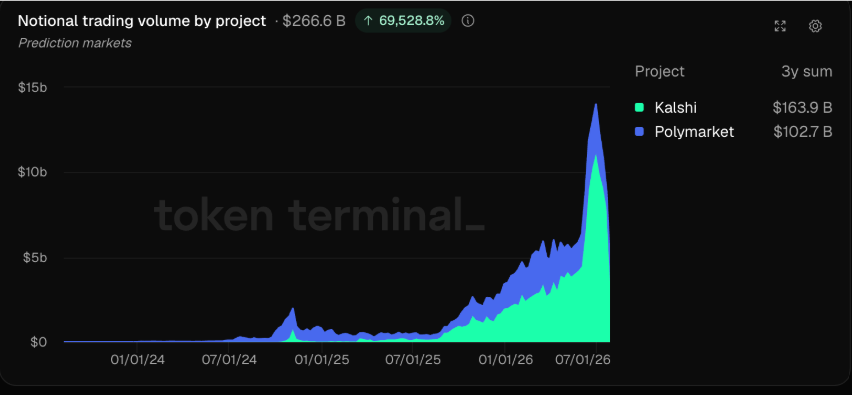Open the fullscreen expand icon
Viewport: 852px width, 395px height.
coord(780,26)
